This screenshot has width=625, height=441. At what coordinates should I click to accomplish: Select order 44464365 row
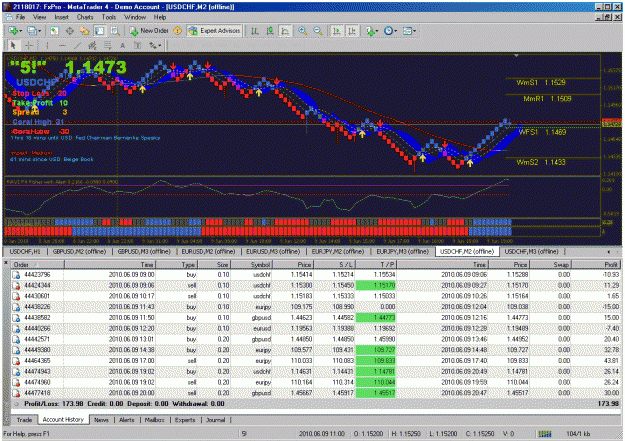point(316,361)
